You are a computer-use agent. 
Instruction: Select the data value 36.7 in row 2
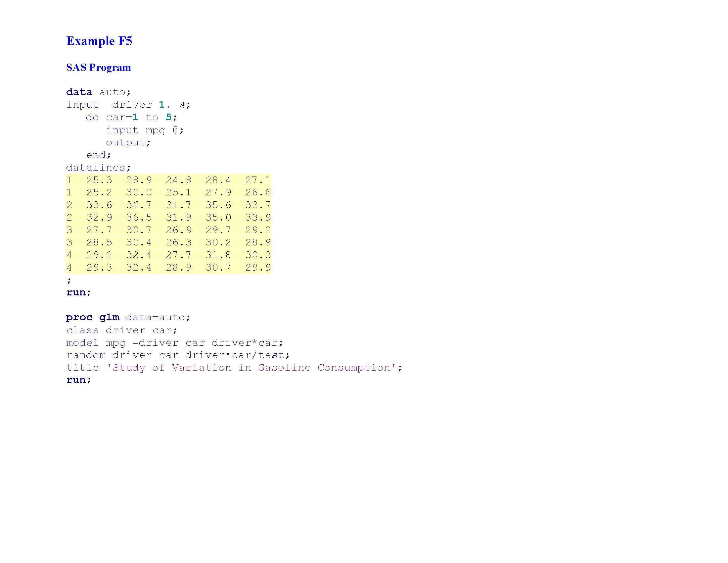click(x=139, y=205)
